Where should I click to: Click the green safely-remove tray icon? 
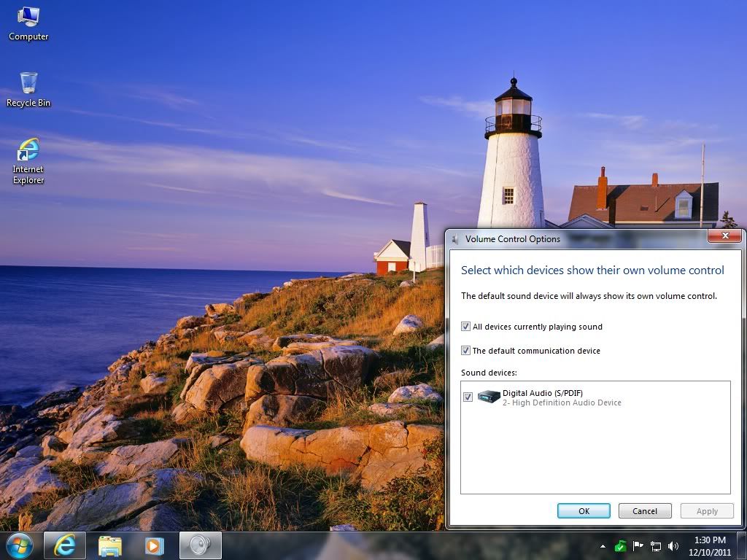[620, 546]
